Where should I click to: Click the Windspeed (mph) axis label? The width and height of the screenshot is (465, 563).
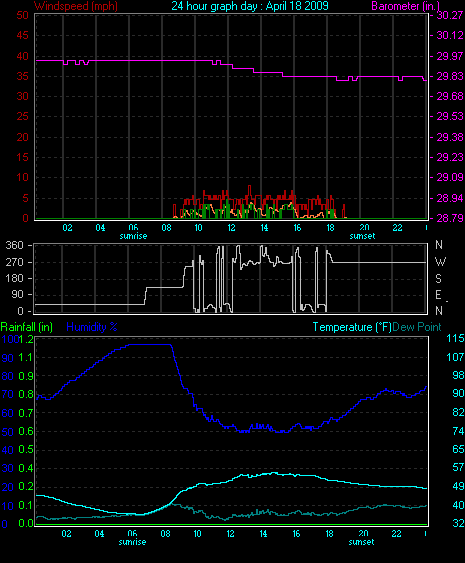[x=75, y=6]
